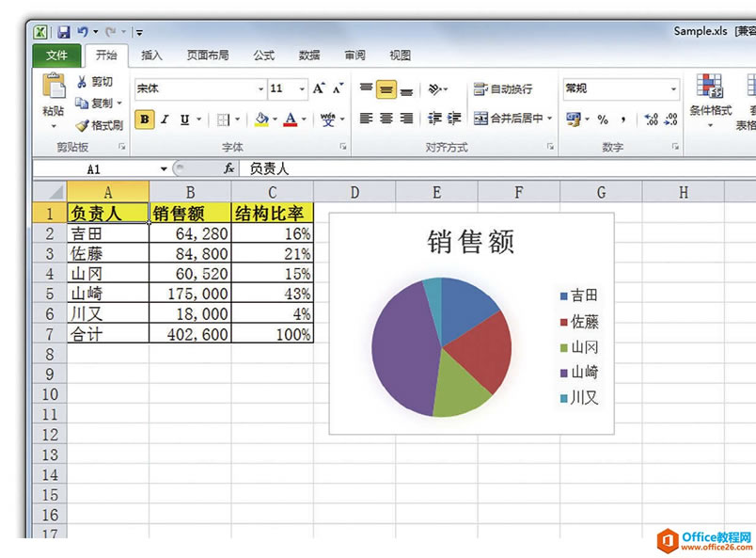
Task: Click the Undo arrow icon
Action: (x=83, y=32)
